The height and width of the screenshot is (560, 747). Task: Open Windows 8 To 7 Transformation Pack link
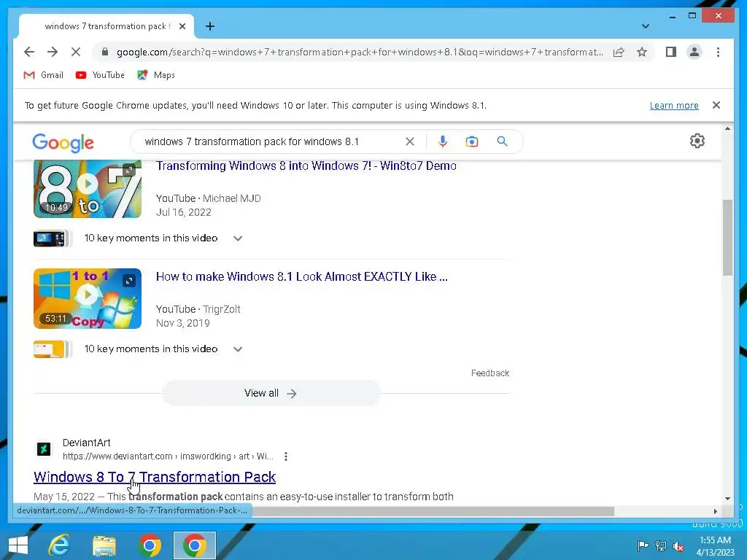(155, 477)
